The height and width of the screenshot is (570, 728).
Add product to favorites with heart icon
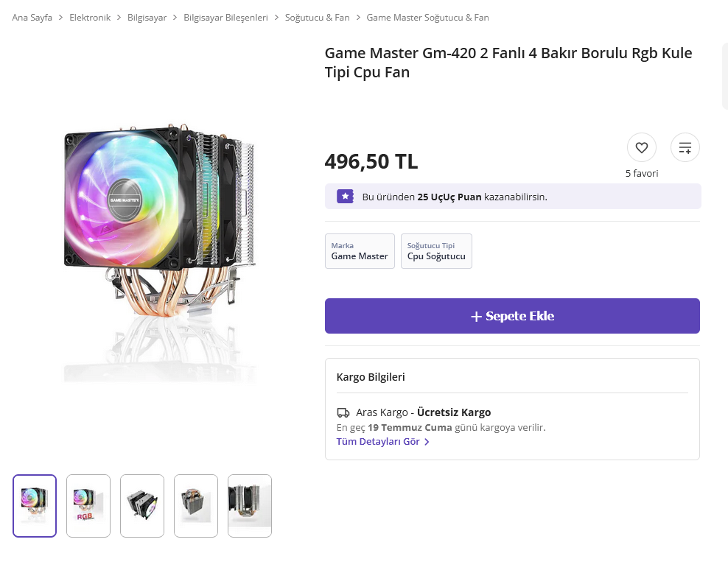point(641,147)
